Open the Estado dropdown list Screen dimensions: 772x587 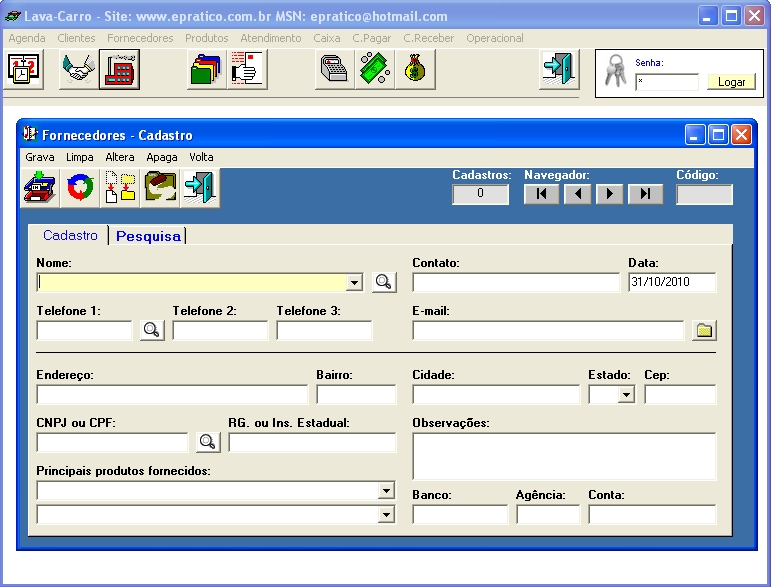point(626,395)
